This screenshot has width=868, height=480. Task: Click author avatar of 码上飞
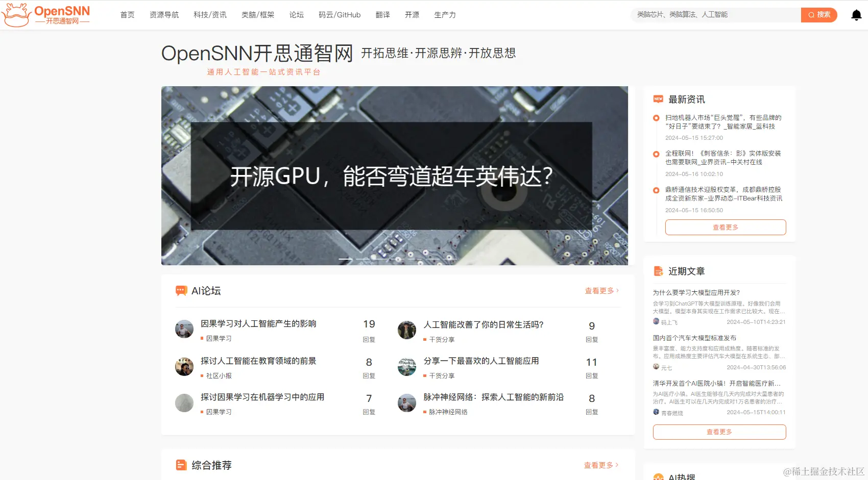tap(656, 321)
